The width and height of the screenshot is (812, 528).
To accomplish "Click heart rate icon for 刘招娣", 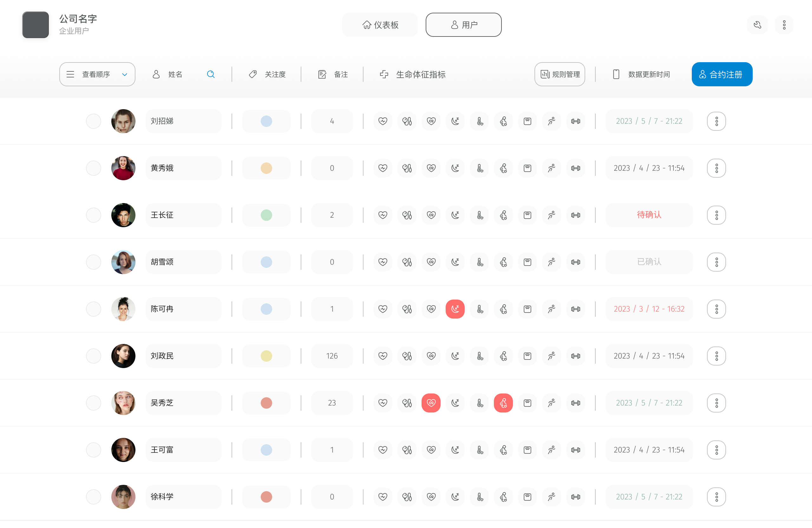I will pyautogui.click(x=383, y=121).
